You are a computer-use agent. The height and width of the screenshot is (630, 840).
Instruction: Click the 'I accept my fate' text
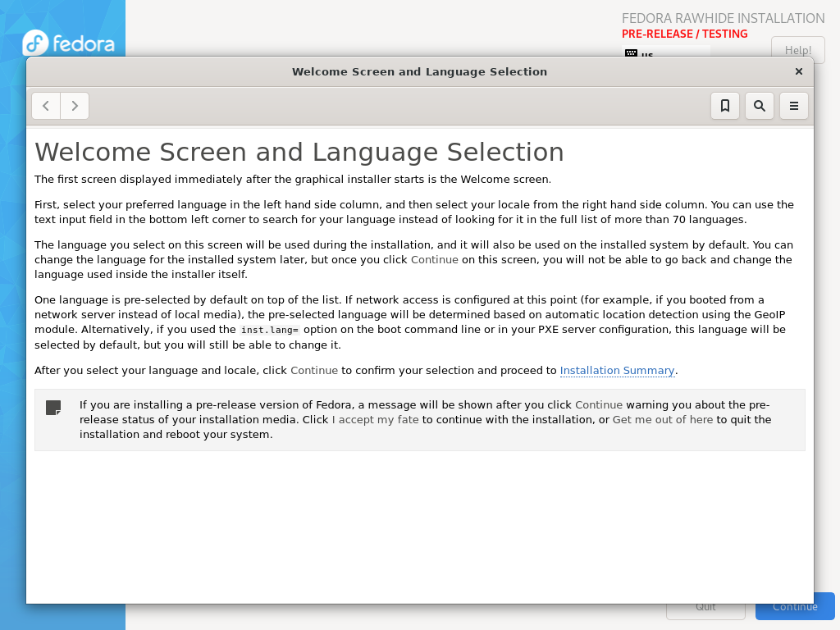[x=375, y=419]
